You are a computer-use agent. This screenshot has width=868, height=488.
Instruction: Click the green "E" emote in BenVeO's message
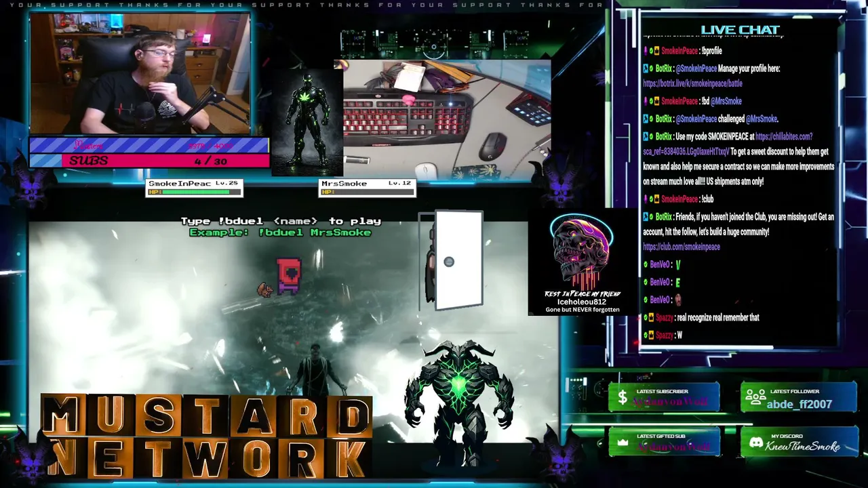(678, 283)
